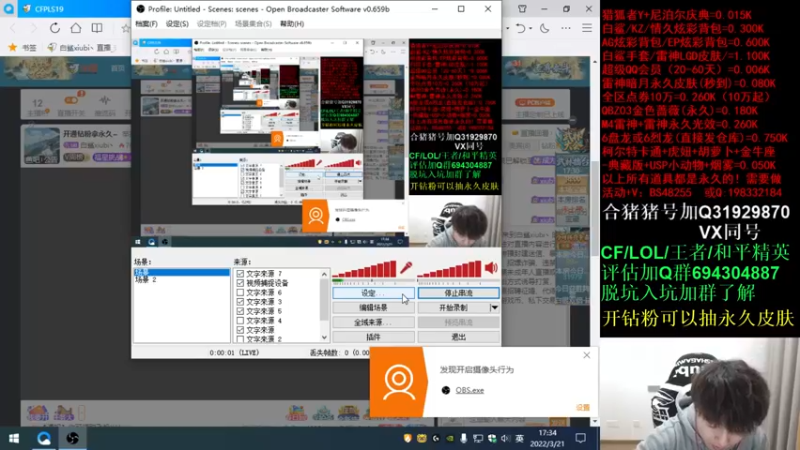Click the 停止串流 stop streaming button

[458, 293]
